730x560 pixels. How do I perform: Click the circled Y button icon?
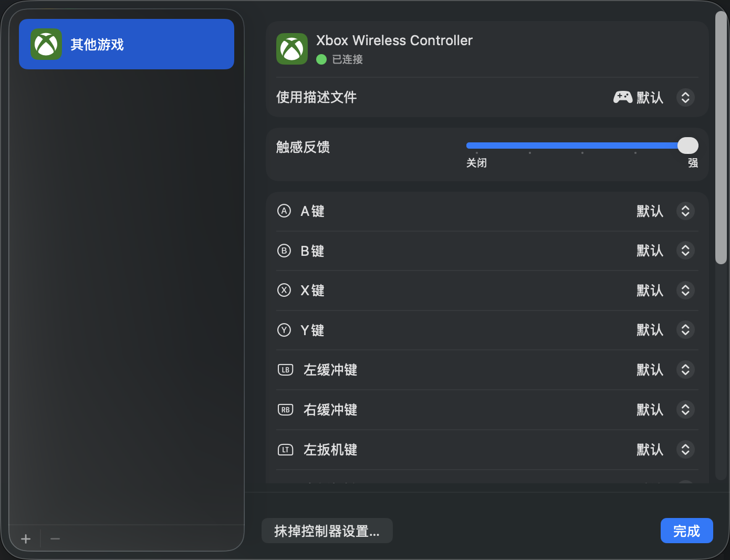click(284, 330)
